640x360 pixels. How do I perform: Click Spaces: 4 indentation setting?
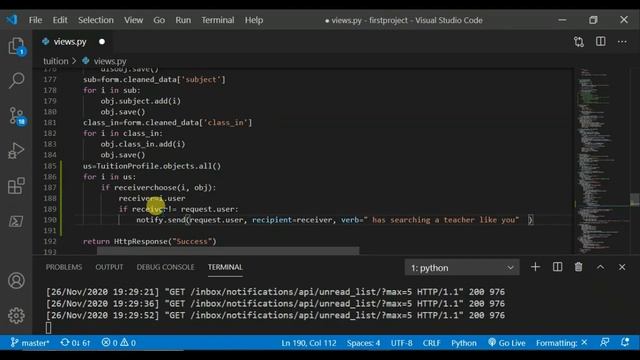point(363,343)
